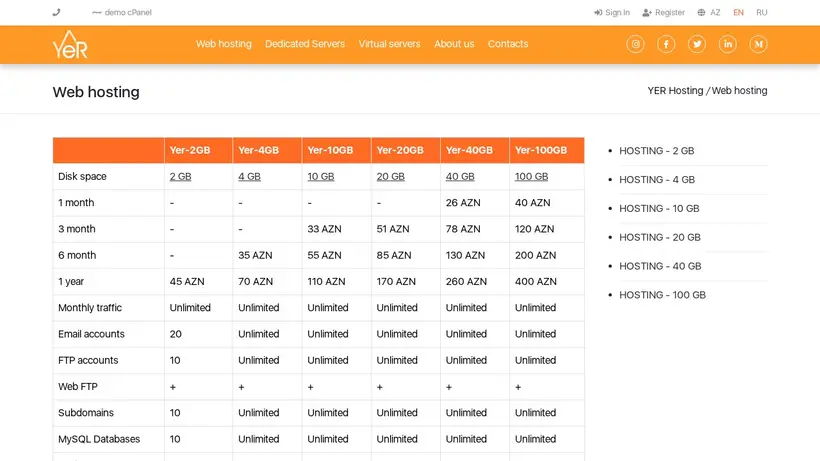Click the MySQL Databases row label

(99, 439)
